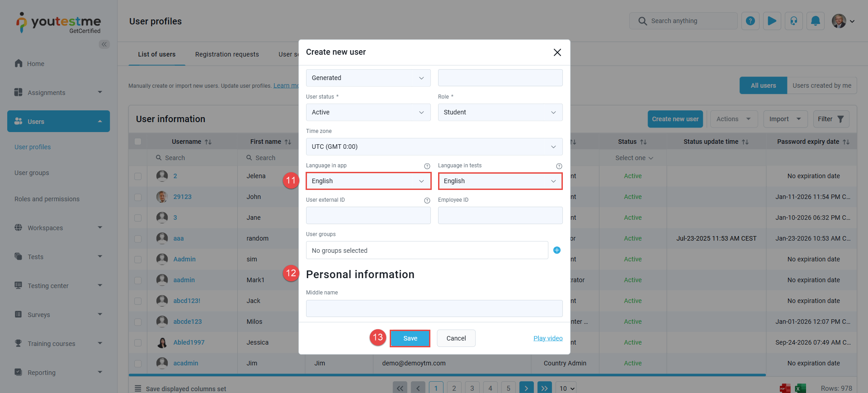
Task: Click the Middle name input field
Action: [x=434, y=308]
